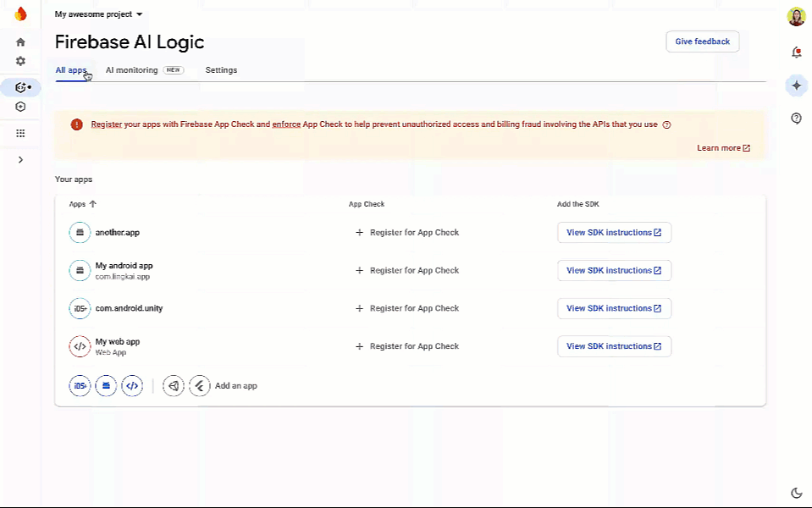Add an iOS+ app

point(80,386)
